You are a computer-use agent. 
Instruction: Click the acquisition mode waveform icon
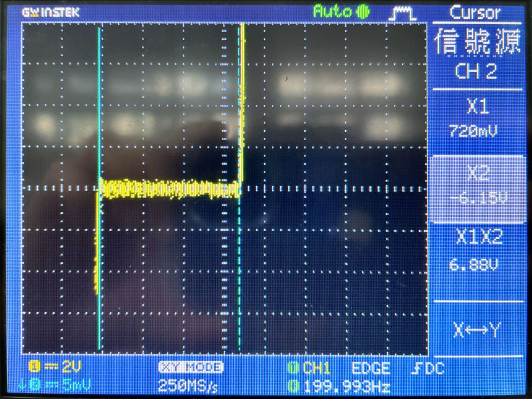pyautogui.click(x=403, y=12)
